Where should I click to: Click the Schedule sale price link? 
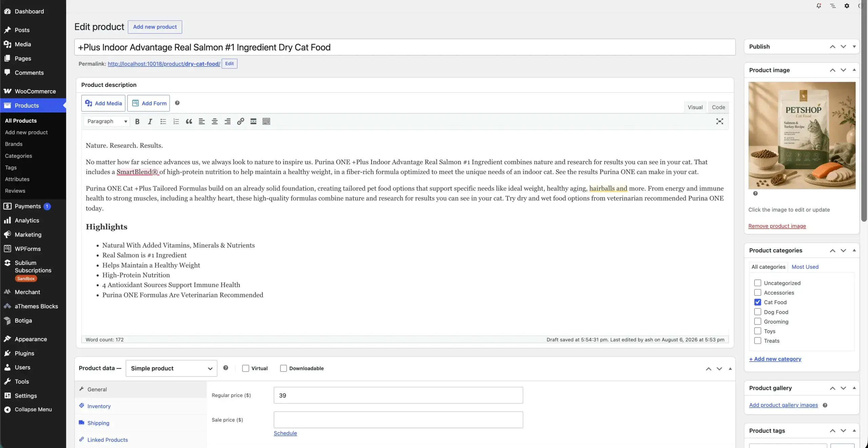coord(285,433)
